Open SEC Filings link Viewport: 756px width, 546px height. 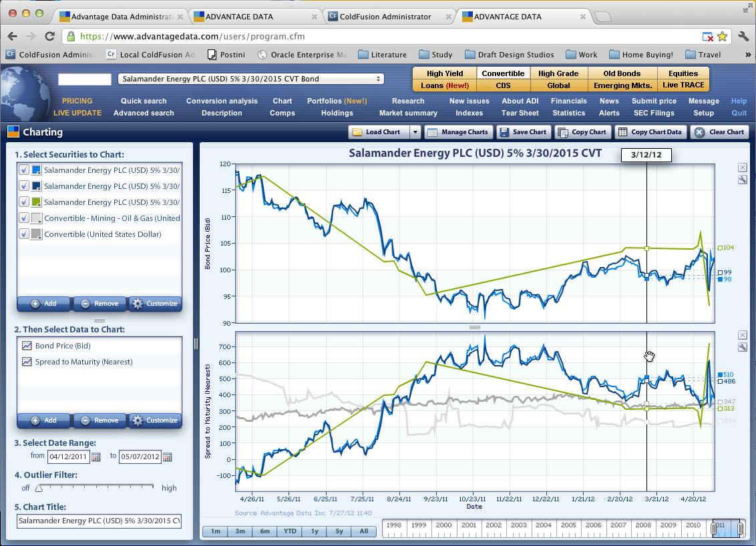tap(654, 113)
